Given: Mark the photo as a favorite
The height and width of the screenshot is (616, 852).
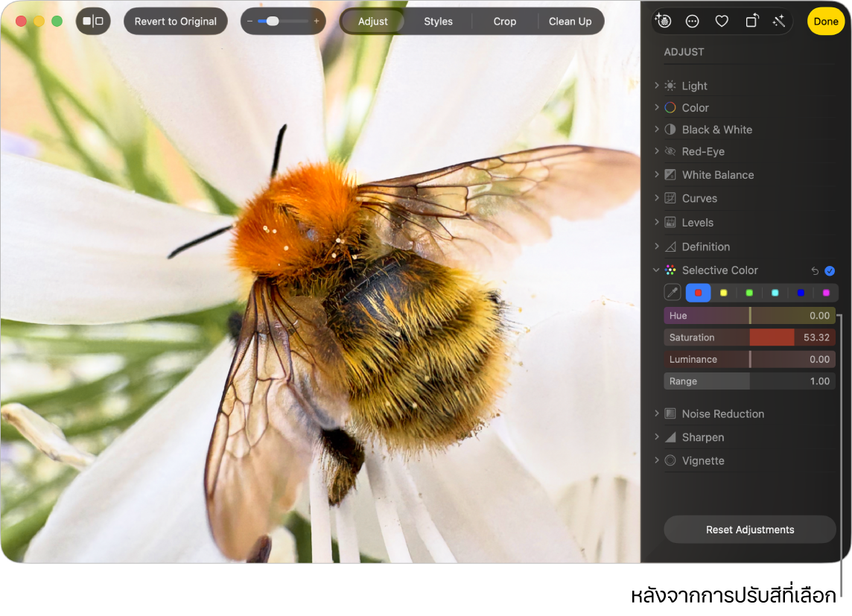Looking at the screenshot, I should click(x=721, y=21).
